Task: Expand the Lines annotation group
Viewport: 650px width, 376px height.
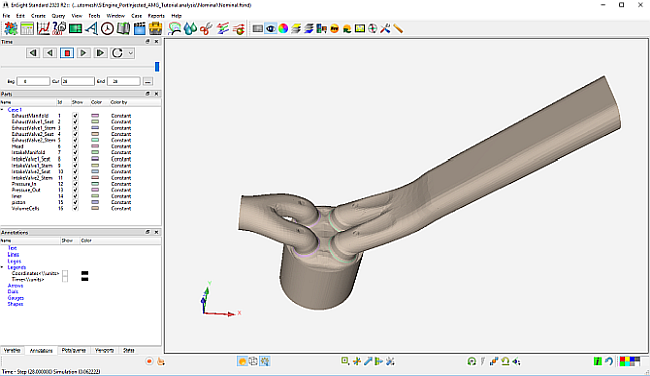Action: pyautogui.click(x=13, y=255)
